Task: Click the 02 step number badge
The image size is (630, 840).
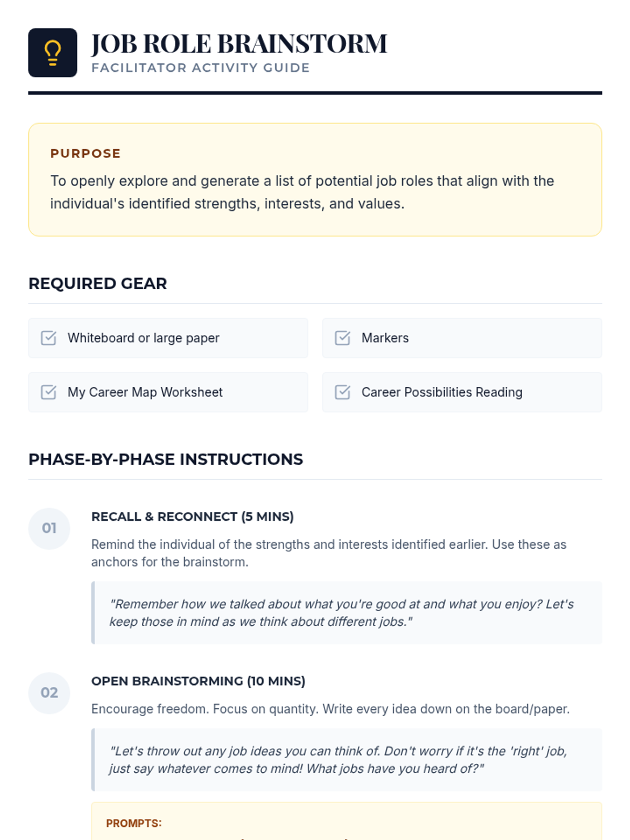Action: coord(49,693)
